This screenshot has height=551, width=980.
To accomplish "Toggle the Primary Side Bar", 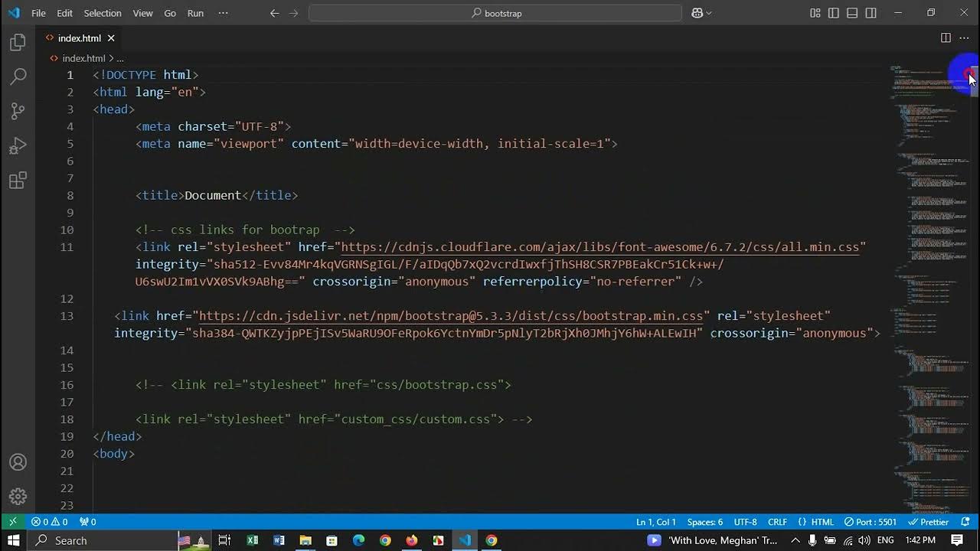I will (834, 13).
